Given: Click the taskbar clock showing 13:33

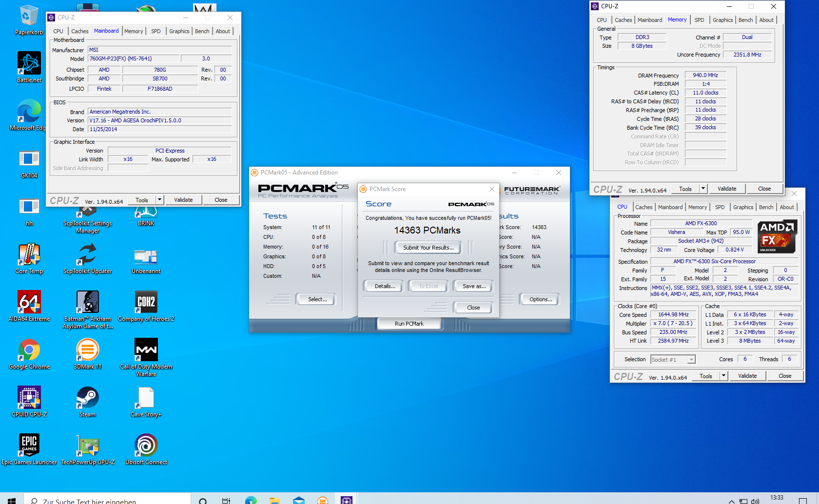Looking at the screenshot, I should pyautogui.click(x=777, y=499).
